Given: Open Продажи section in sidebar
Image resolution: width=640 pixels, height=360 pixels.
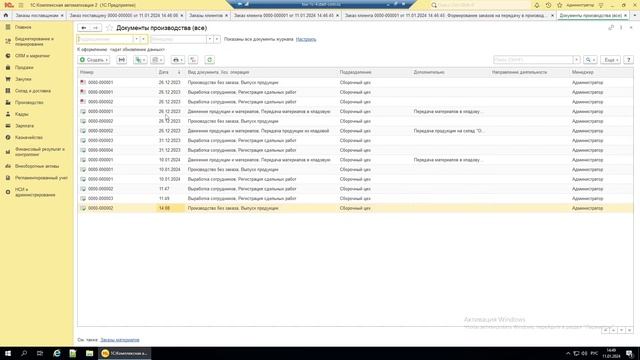Looking at the screenshot, I should [x=24, y=68].
